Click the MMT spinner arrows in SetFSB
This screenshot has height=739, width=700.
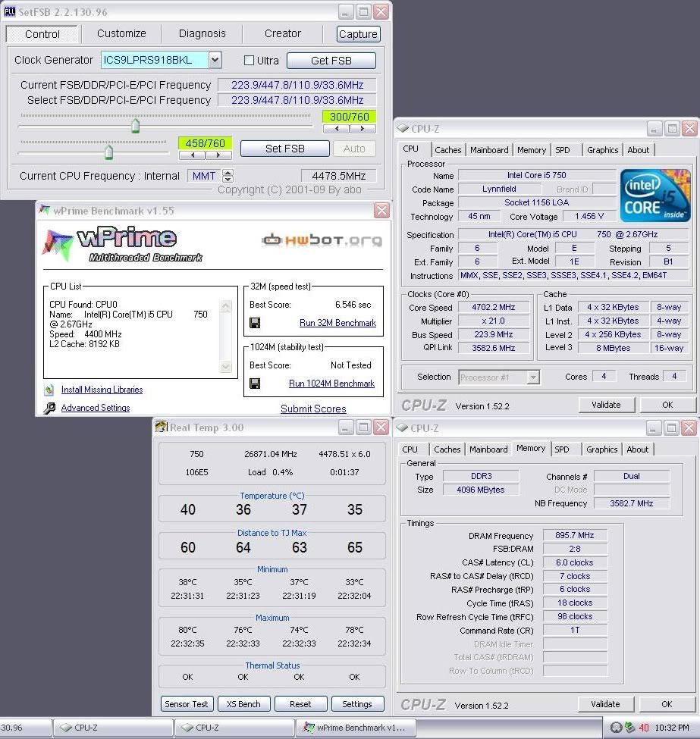coord(228,176)
